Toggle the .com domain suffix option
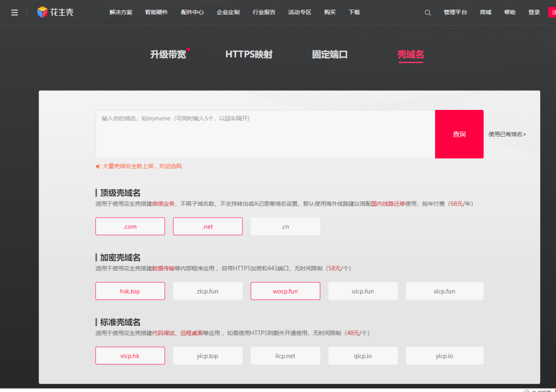Image resolution: width=556 pixels, height=392 pixels. click(130, 226)
